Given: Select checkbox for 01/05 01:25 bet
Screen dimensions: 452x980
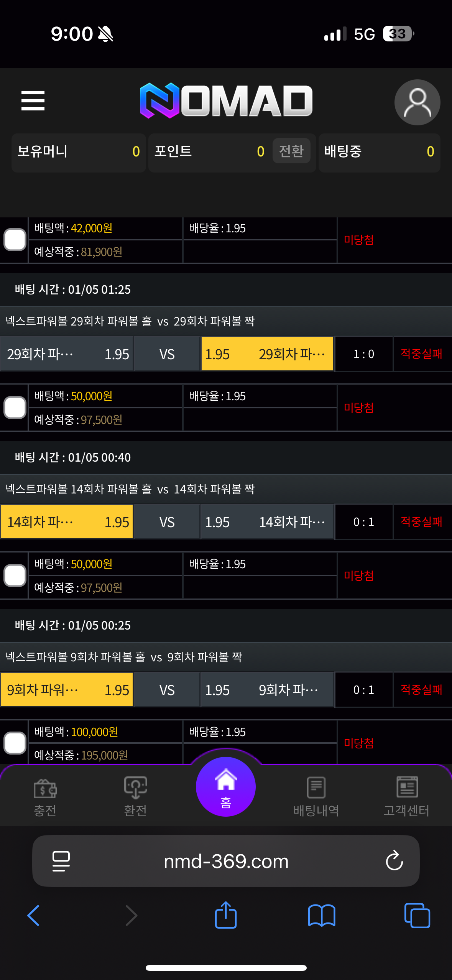Looking at the screenshot, I should click(x=15, y=408).
